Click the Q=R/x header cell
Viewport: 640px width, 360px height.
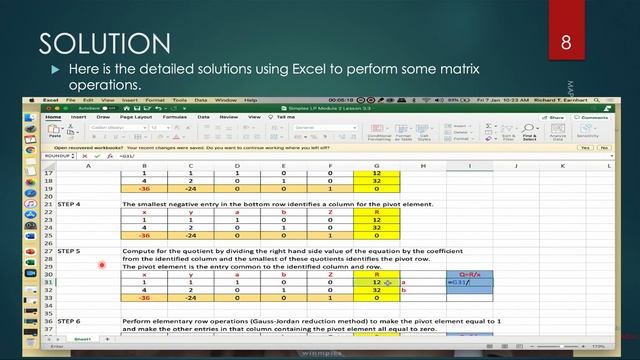tap(469, 275)
